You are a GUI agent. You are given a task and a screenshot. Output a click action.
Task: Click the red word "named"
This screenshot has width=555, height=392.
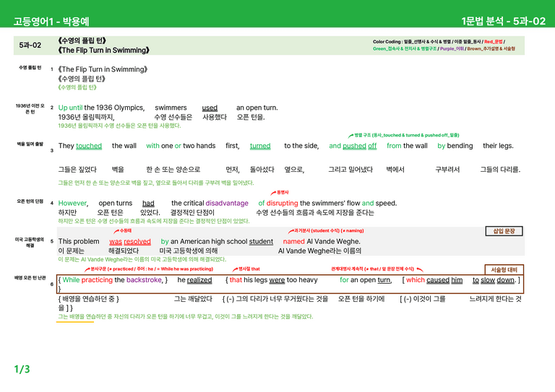(x=294, y=241)
